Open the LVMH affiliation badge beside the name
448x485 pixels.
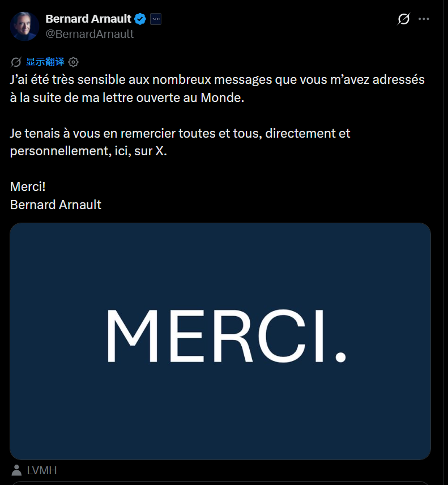point(156,19)
